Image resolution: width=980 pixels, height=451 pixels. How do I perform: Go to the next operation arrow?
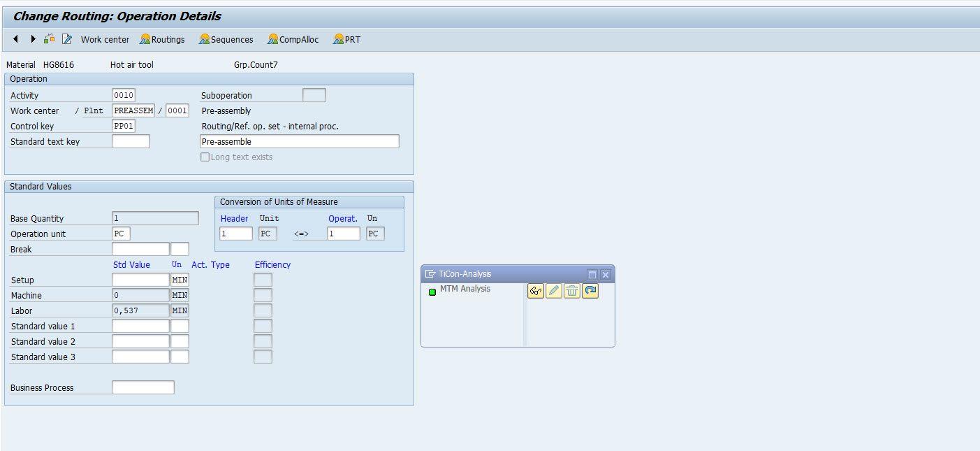pyautogui.click(x=33, y=39)
